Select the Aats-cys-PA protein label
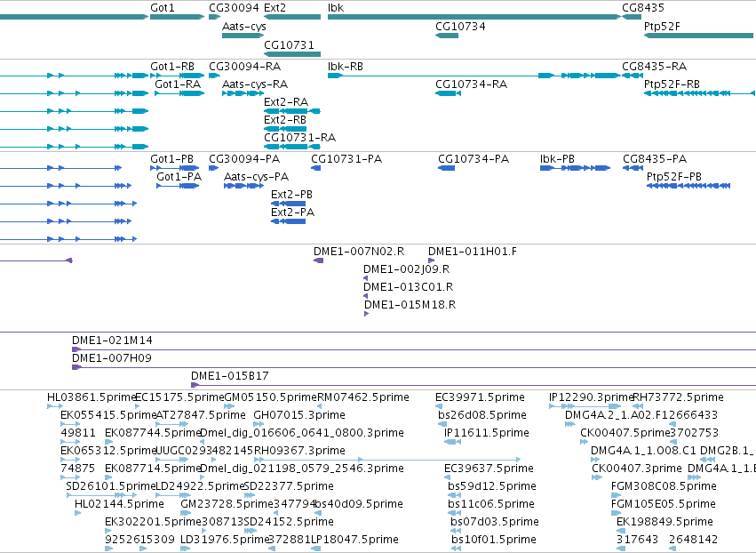The image size is (756, 553). [256, 177]
